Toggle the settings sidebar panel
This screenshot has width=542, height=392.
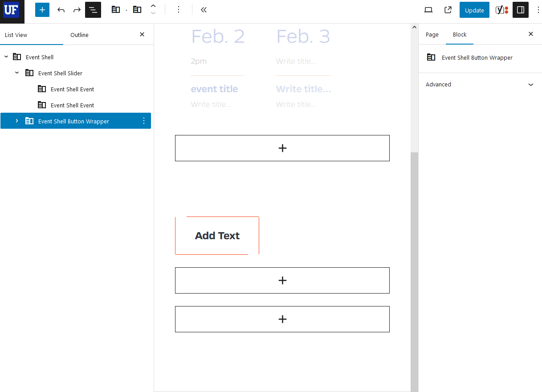pos(521,10)
